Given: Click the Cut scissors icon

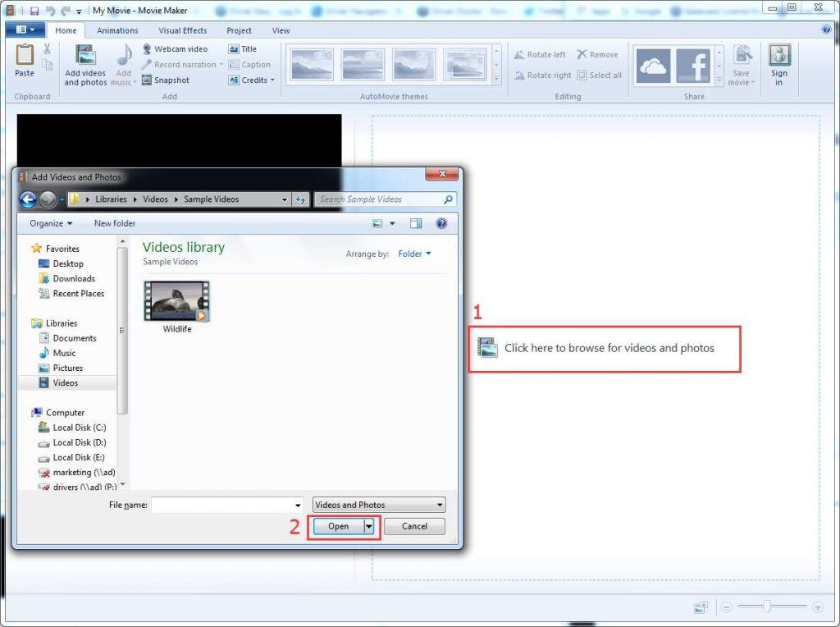Looking at the screenshot, I should [47, 49].
